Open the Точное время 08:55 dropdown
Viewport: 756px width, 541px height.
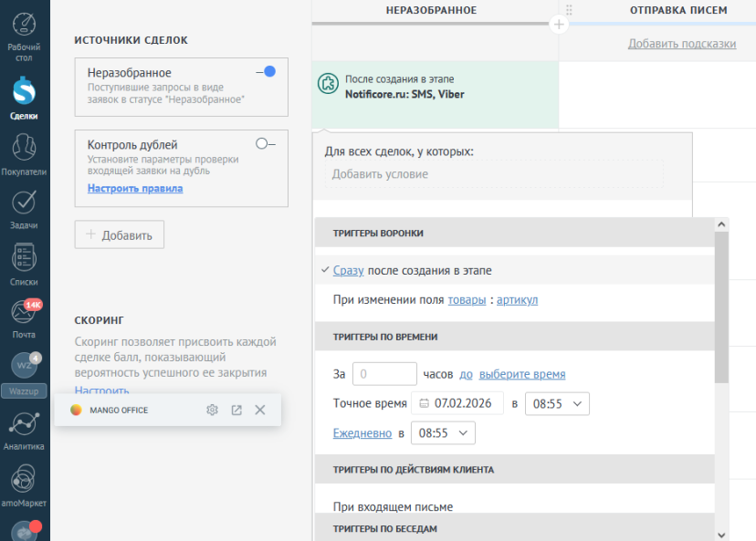(x=557, y=404)
